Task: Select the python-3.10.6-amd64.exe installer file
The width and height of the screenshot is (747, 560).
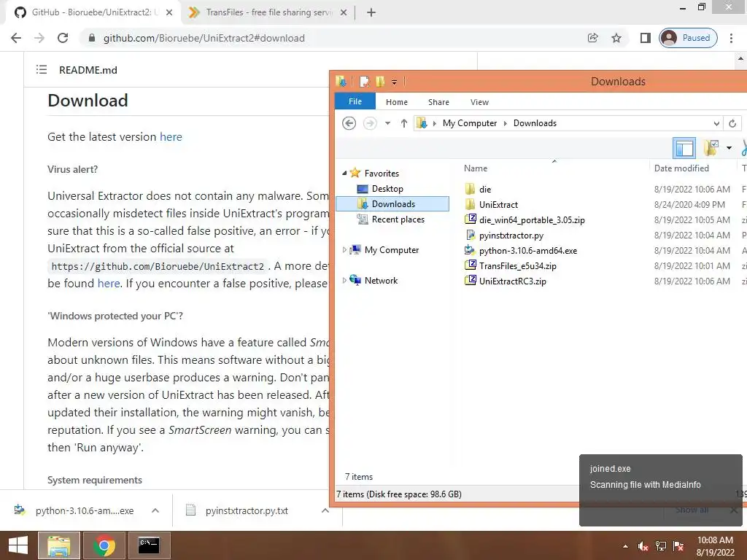Action: (x=528, y=251)
